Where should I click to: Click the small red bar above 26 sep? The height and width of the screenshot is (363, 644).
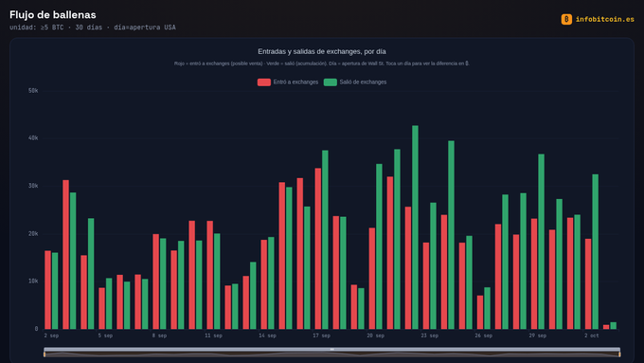[480, 312]
